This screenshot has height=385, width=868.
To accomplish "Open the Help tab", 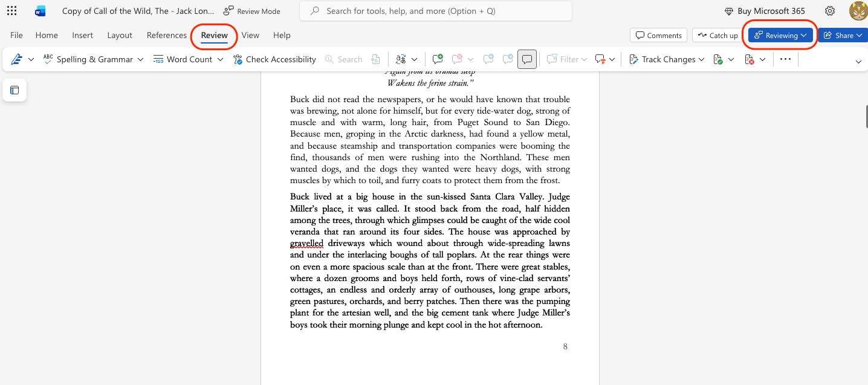I will click(x=282, y=35).
